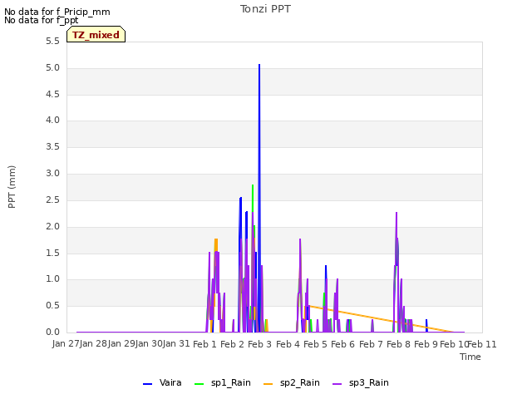Click the Jan 31 x-axis label
The height and width of the screenshot is (399, 532).
click(176, 344)
